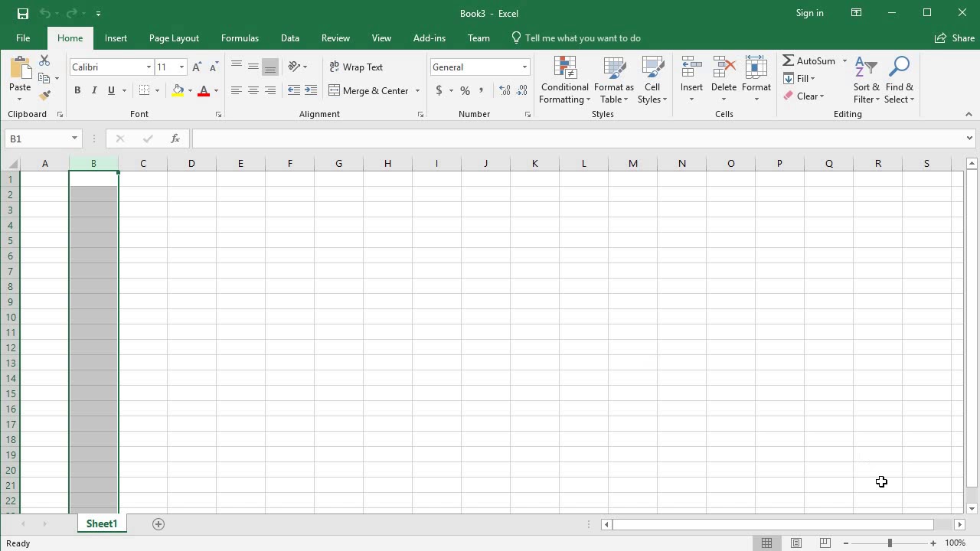
Task: Open Conditional Formatting menu
Action: [565, 80]
